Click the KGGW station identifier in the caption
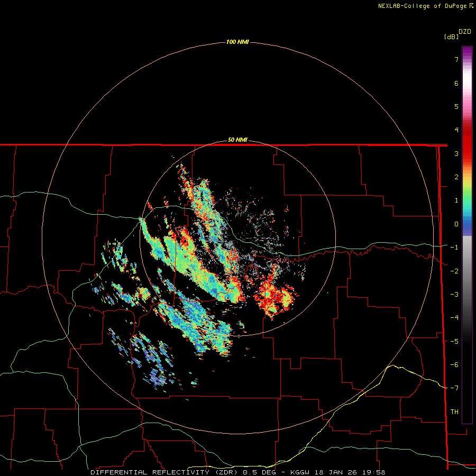Screen dimensions: 476x476 300,472
